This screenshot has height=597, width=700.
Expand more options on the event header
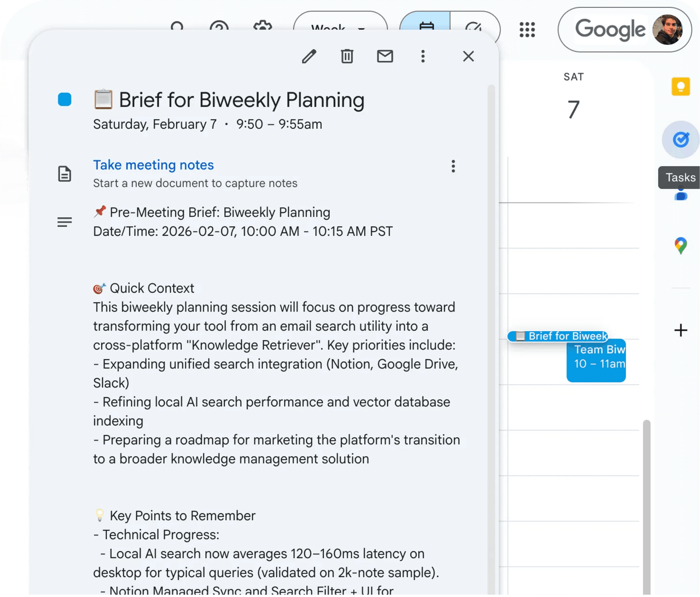423,56
